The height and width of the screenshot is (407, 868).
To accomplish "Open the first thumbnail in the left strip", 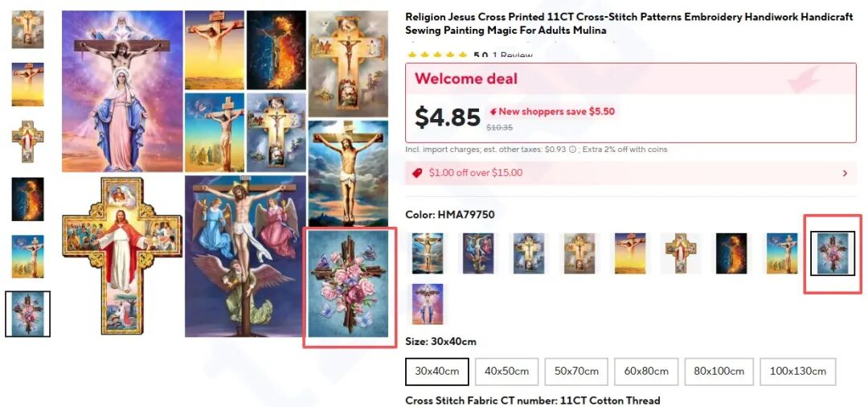I will [x=27, y=29].
